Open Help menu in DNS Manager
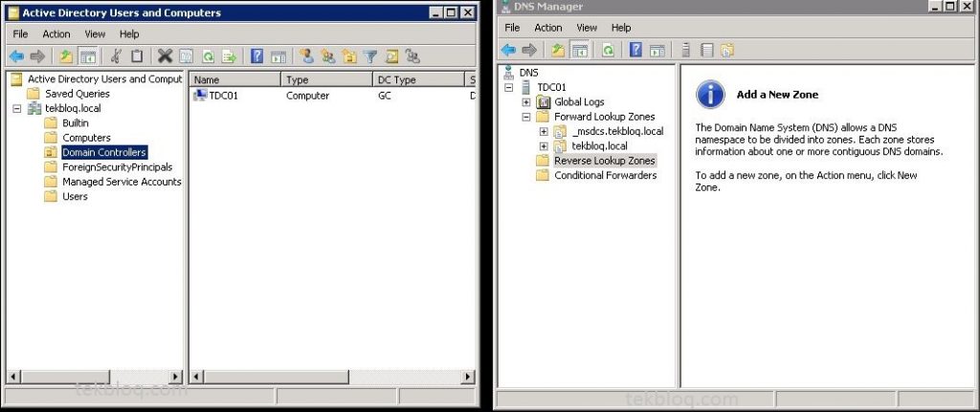Screen dimensions: 980x412 pyautogui.click(x=621, y=28)
